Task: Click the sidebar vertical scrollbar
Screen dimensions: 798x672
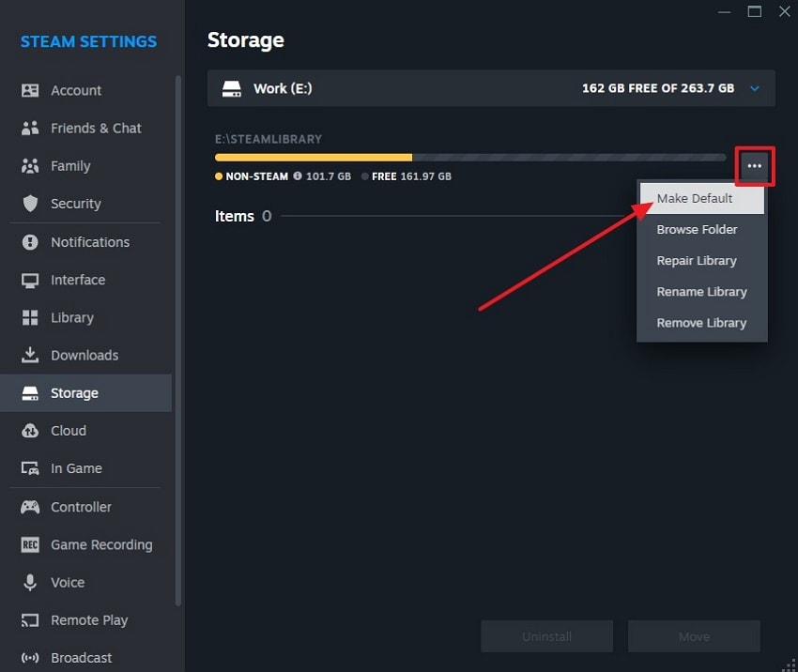Action: coord(178,341)
